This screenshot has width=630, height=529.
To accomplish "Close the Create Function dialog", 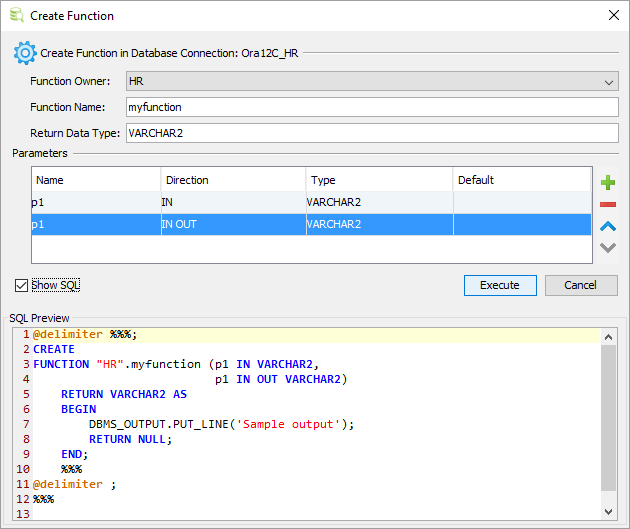I will point(614,15).
